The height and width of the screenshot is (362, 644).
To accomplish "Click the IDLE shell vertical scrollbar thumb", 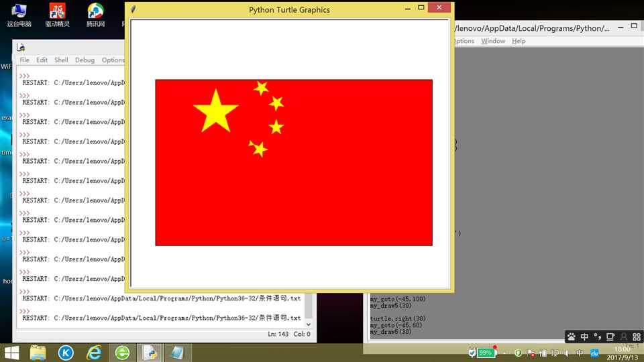I will 309,306.
